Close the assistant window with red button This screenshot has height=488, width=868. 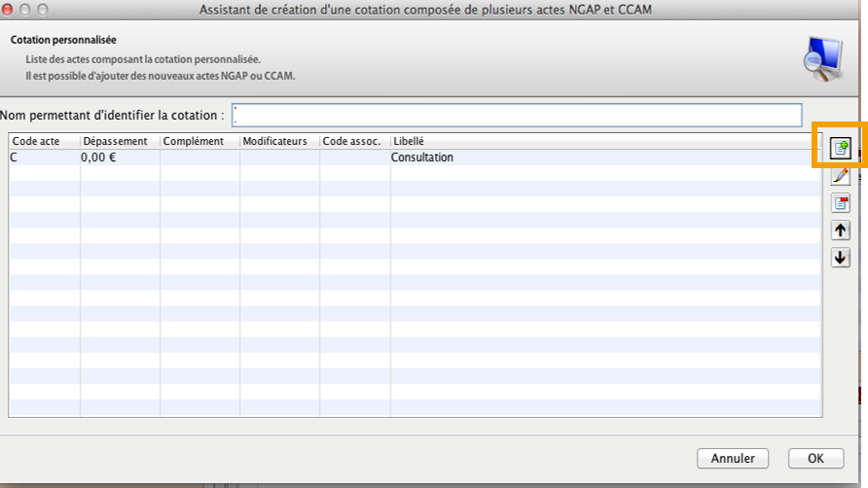point(11,9)
